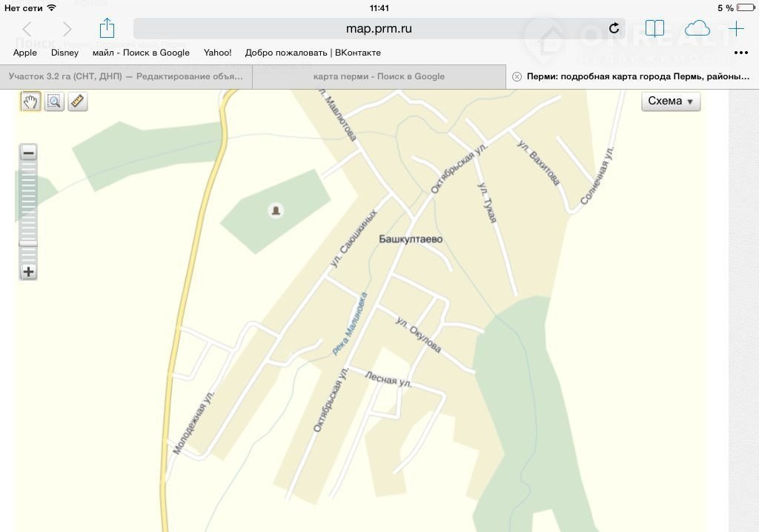The width and height of the screenshot is (759, 532).
Task: Open the ВКонтакте bookmark link
Action: (313, 53)
